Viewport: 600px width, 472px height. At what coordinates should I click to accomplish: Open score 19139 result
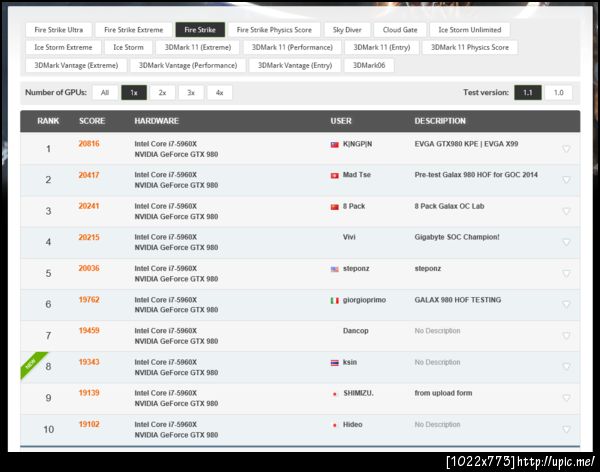coord(89,393)
